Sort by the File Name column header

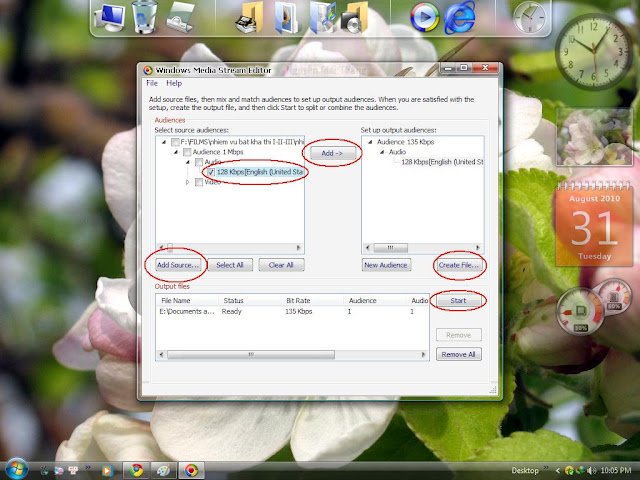[187, 300]
